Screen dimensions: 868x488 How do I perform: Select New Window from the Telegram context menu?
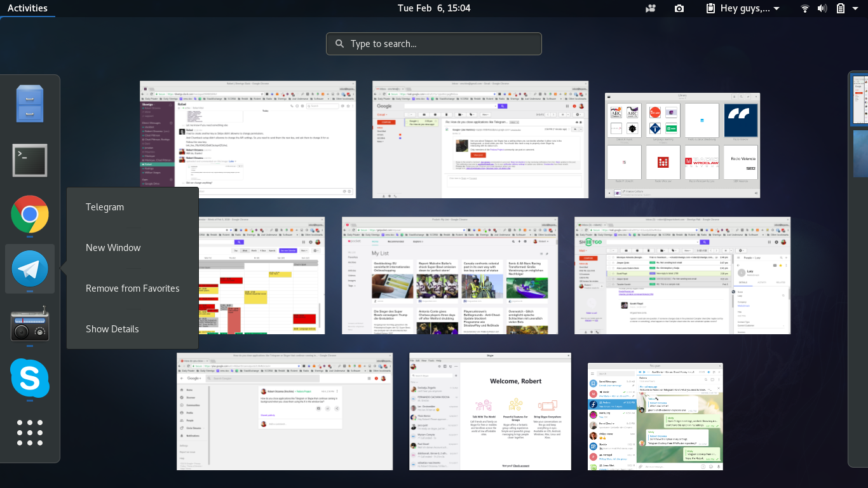[113, 247]
